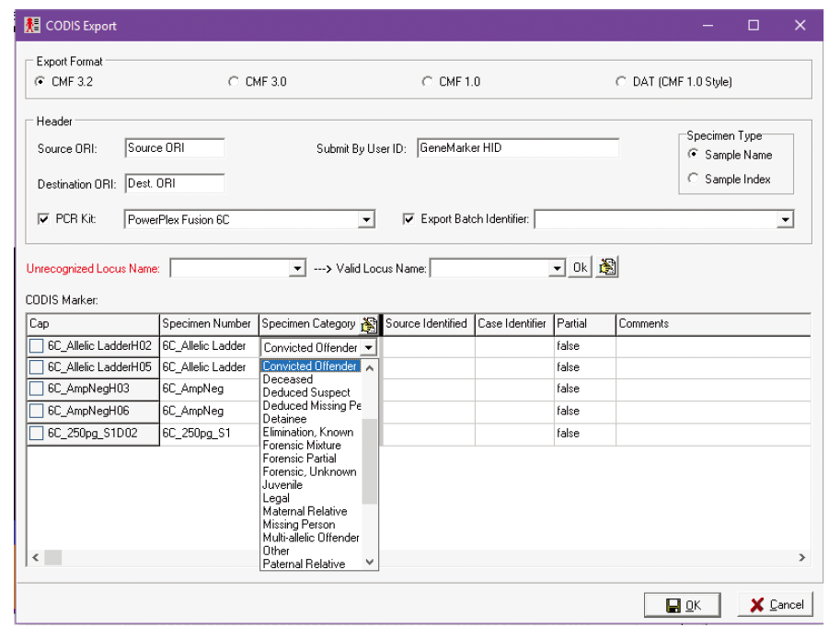Image resolution: width=840 pixels, height=639 pixels.
Task: Check the 6C_Allelic LadderH05 row checkbox
Action: pos(37,367)
